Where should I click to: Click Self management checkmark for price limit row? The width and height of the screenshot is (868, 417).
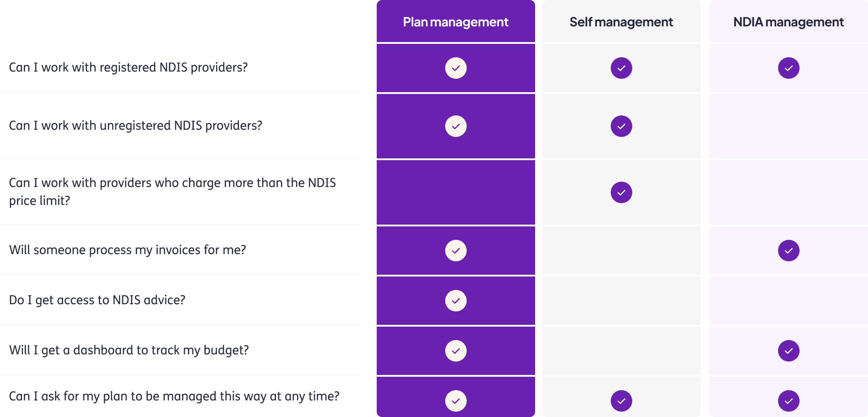(621, 192)
